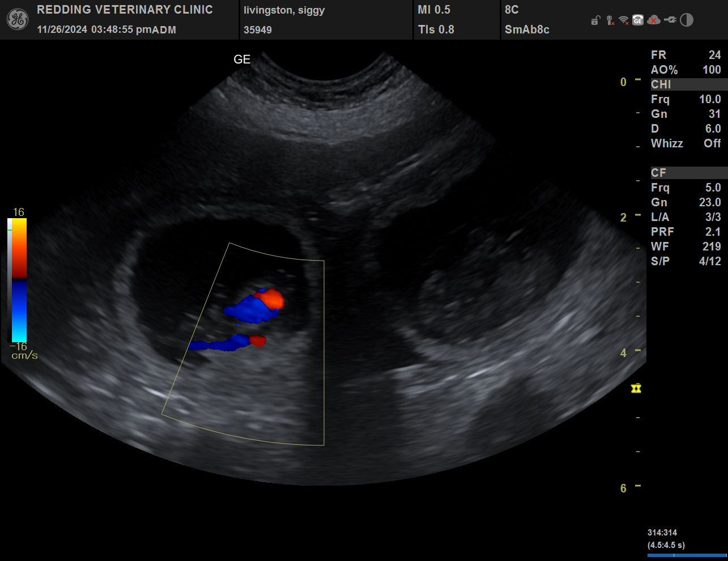
Task: Select the CHI parameter section header
Action: pos(688,84)
